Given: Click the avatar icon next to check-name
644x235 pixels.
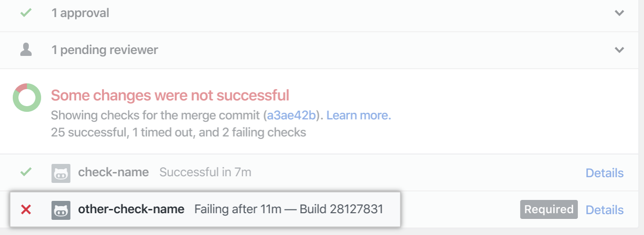Looking at the screenshot, I should point(61,173).
